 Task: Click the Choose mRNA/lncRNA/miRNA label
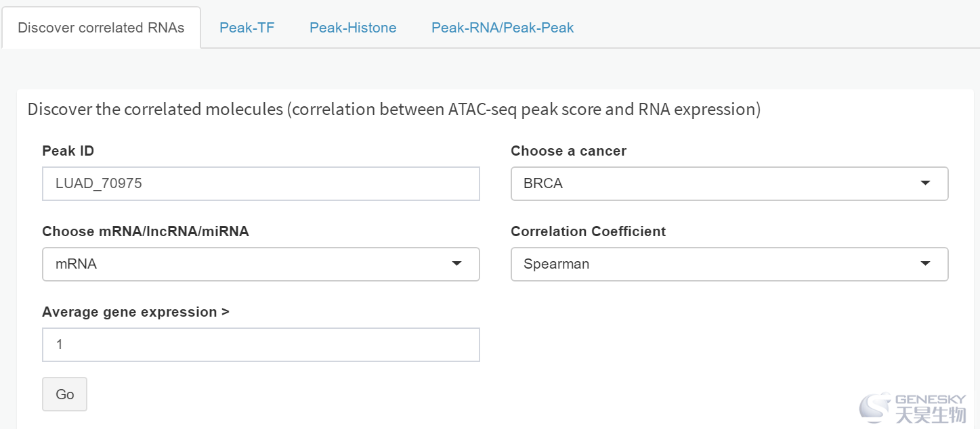(146, 231)
